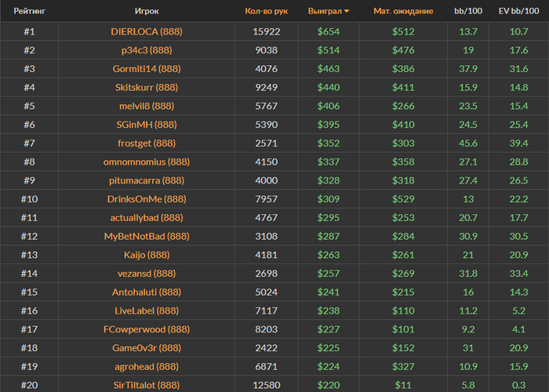Select bb/100 value 9.2
This screenshot has height=392, width=549.
pos(468,329)
